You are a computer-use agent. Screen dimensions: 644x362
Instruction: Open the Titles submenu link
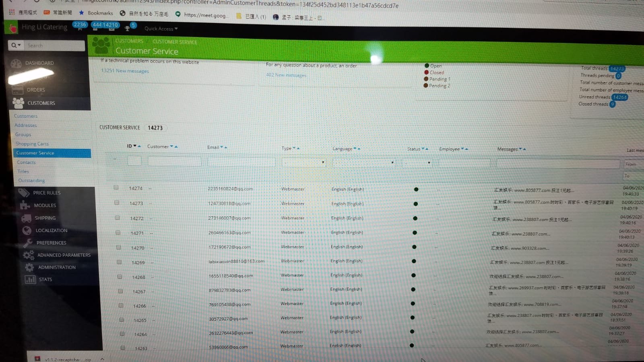23,171
